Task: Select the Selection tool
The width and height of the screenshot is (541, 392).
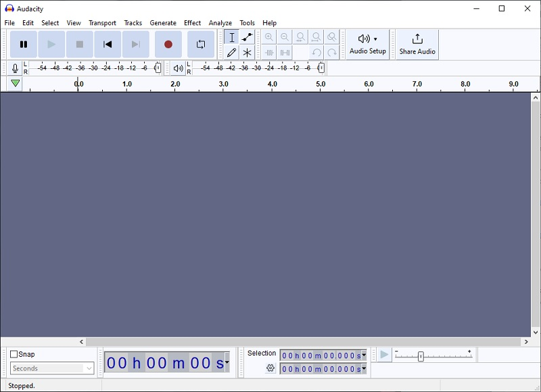Action: coord(231,37)
